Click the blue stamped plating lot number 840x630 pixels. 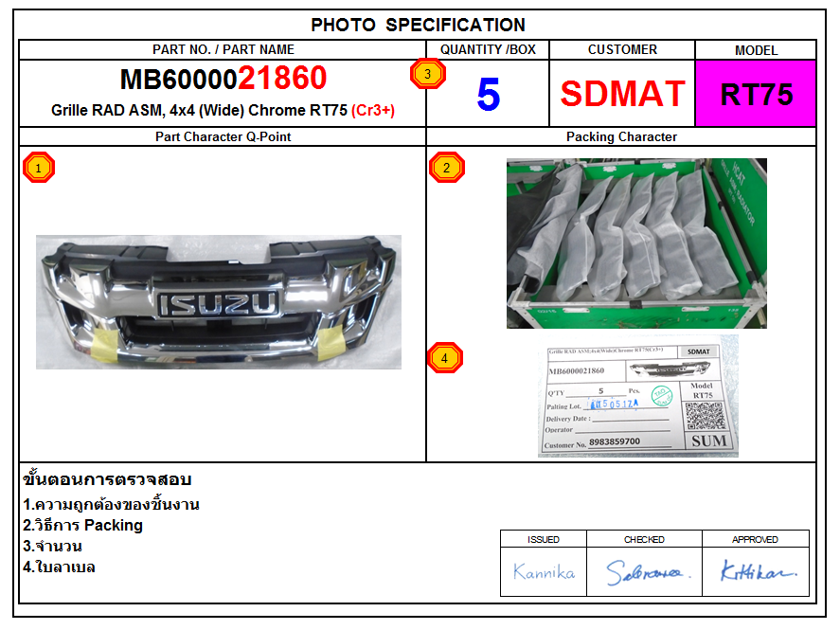pyautogui.click(x=614, y=404)
